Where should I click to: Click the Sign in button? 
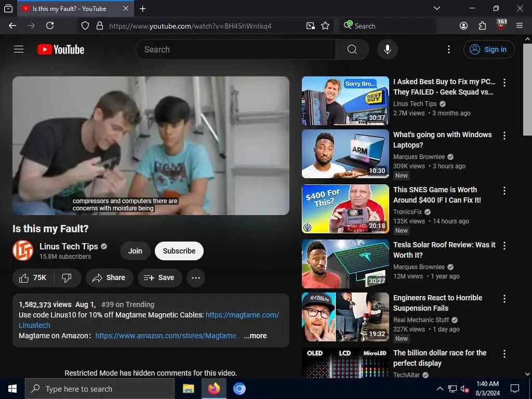coord(488,49)
